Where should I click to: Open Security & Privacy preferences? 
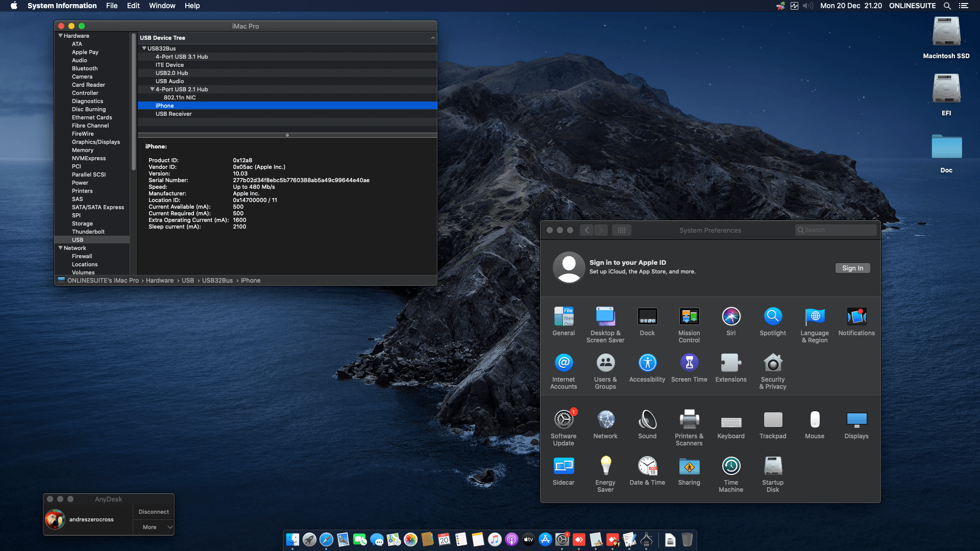pyautogui.click(x=773, y=371)
